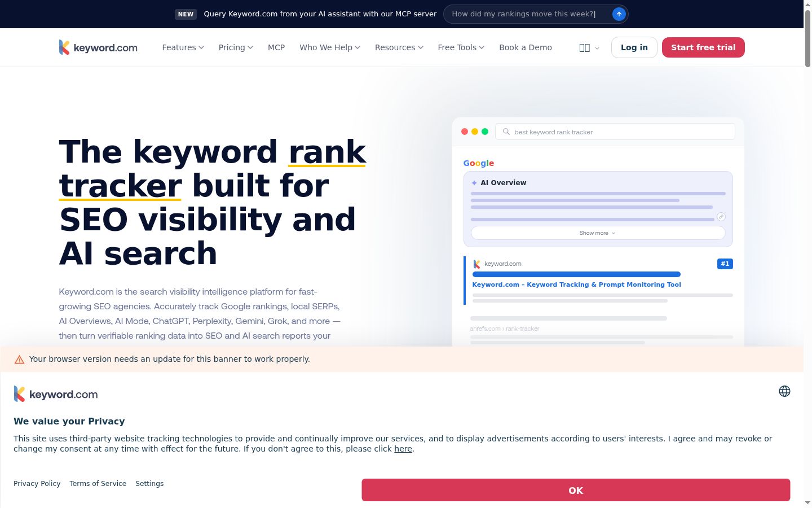Click the Keyword.com – Keyword Tracking result title

[x=576, y=284]
